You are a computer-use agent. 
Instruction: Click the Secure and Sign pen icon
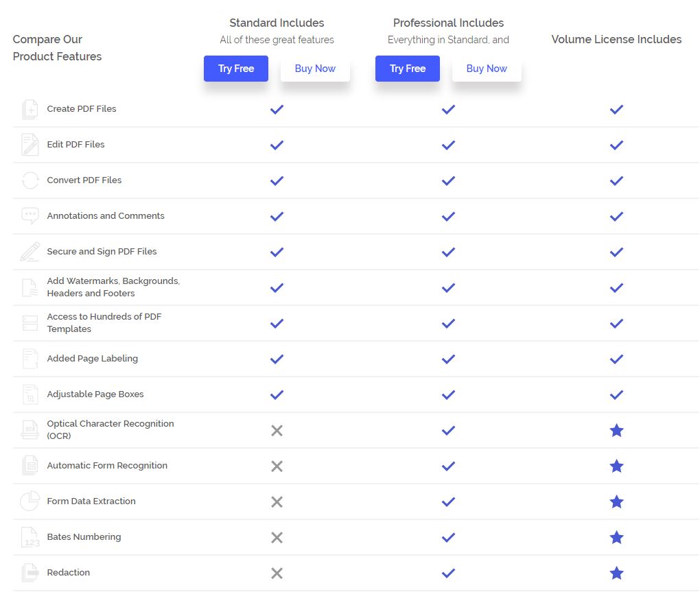tap(30, 252)
